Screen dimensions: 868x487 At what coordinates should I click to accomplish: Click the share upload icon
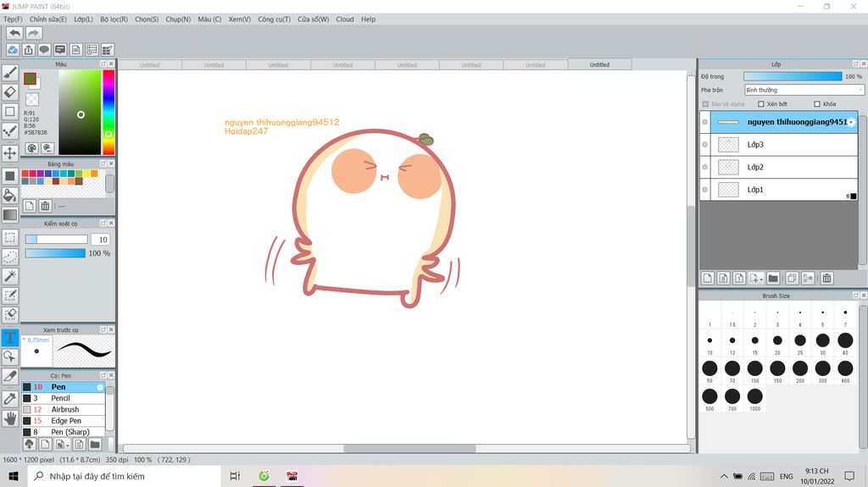click(x=28, y=50)
